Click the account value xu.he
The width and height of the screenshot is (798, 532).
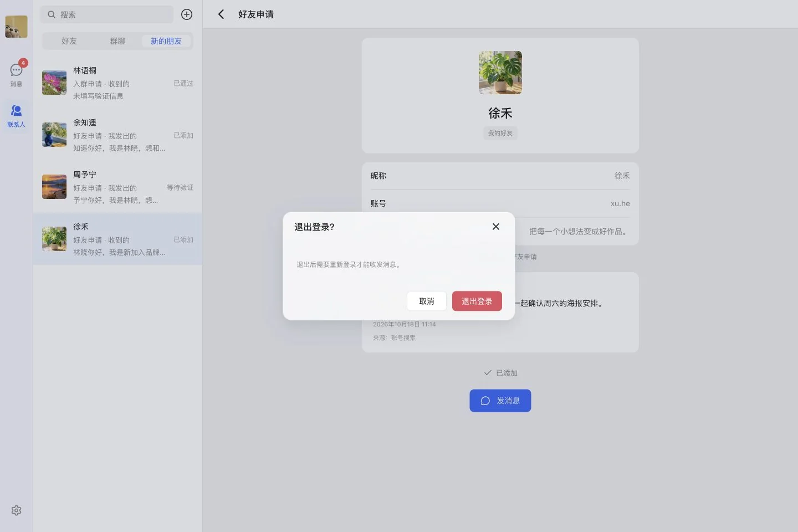pos(620,203)
